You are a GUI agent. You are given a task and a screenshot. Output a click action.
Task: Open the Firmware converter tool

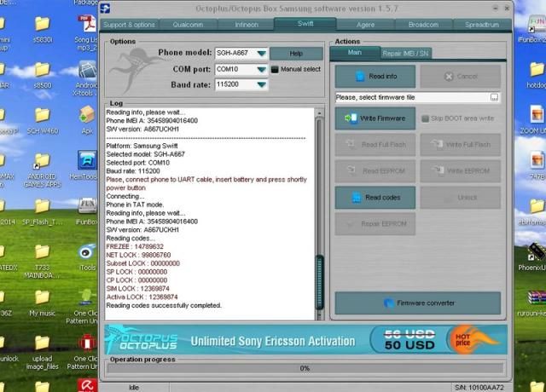[417, 303]
